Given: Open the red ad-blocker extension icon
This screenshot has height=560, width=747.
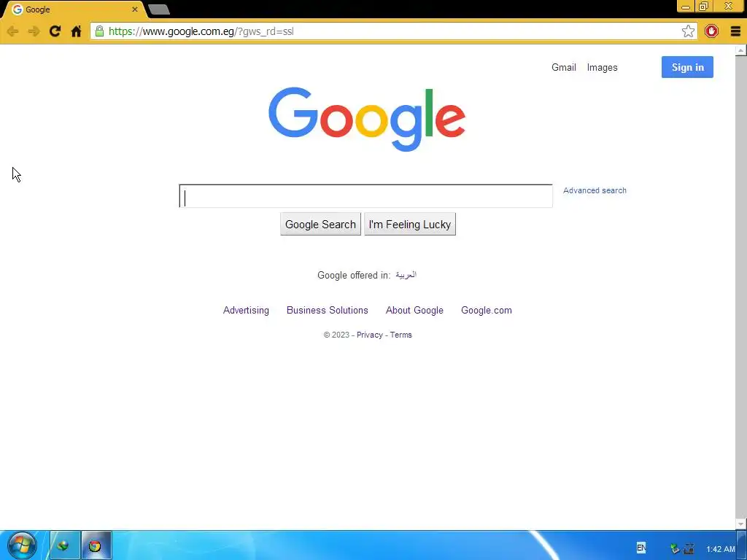Looking at the screenshot, I should 711,31.
